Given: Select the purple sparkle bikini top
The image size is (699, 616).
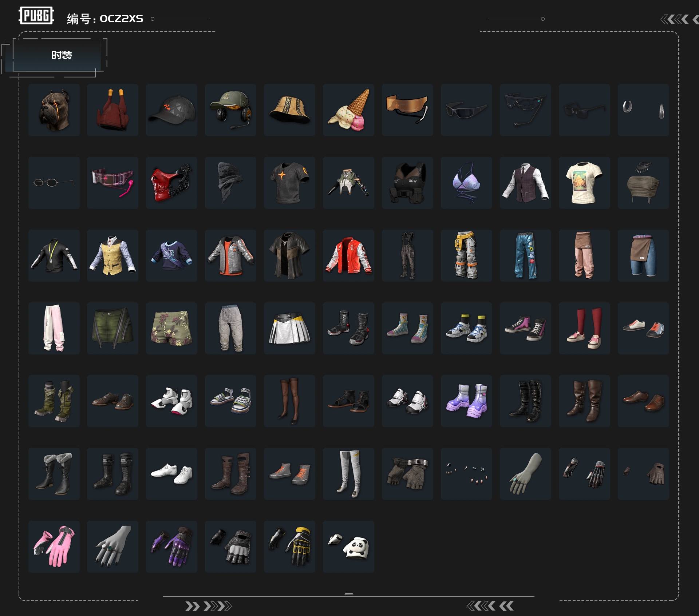Looking at the screenshot, I should pyautogui.click(x=466, y=183).
